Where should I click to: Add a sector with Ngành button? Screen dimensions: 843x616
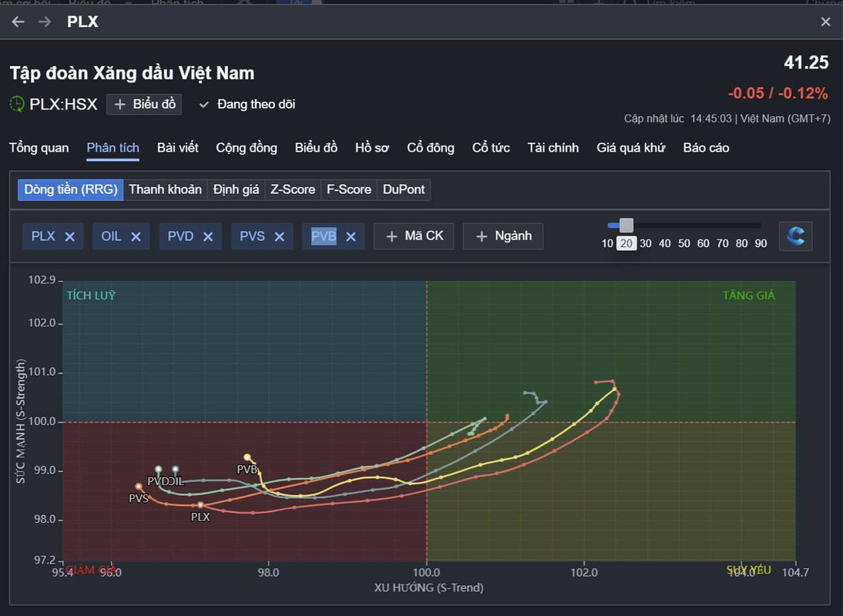tap(503, 236)
